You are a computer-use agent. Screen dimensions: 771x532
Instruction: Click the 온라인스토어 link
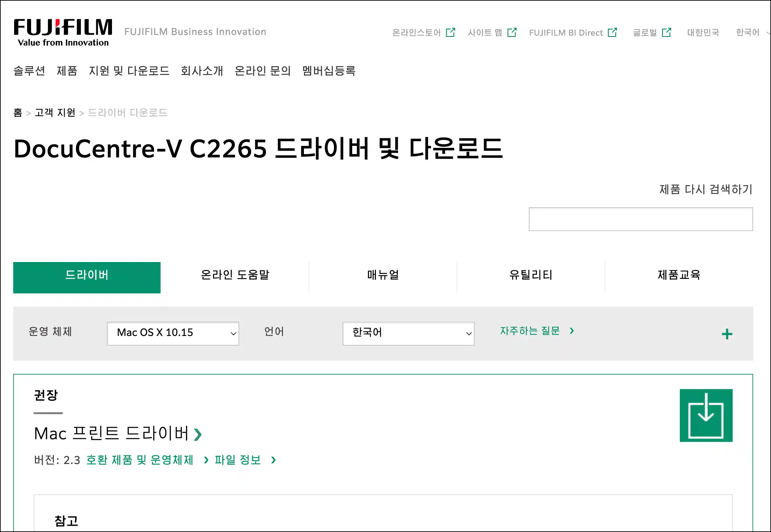[x=416, y=32]
